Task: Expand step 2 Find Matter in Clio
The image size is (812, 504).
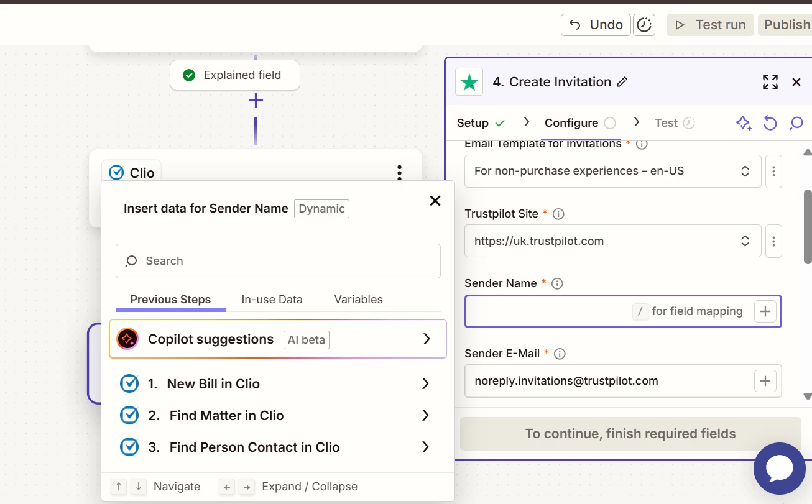Action: pyautogui.click(x=277, y=416)
